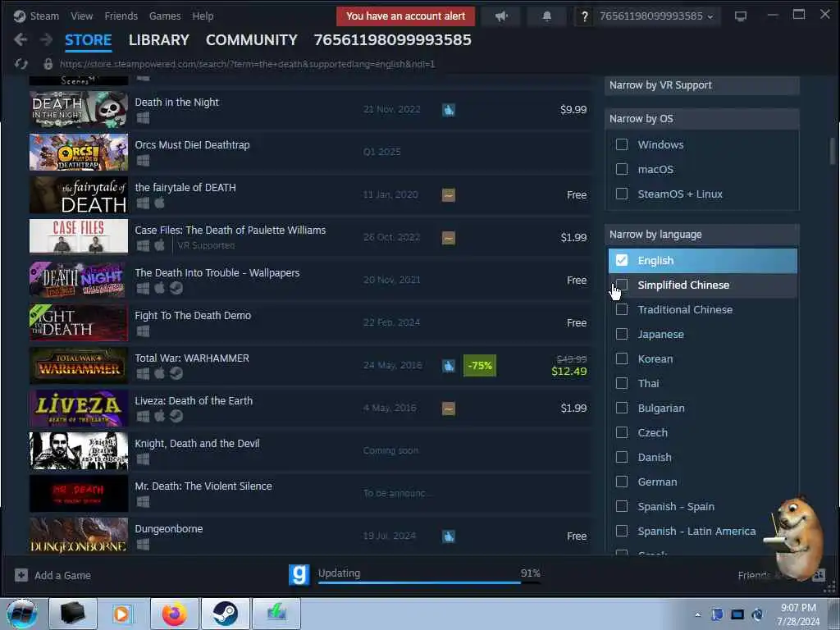This screenshot has height=630, width=840.
Task: Check the German language filter
Action: pos(622,482)
